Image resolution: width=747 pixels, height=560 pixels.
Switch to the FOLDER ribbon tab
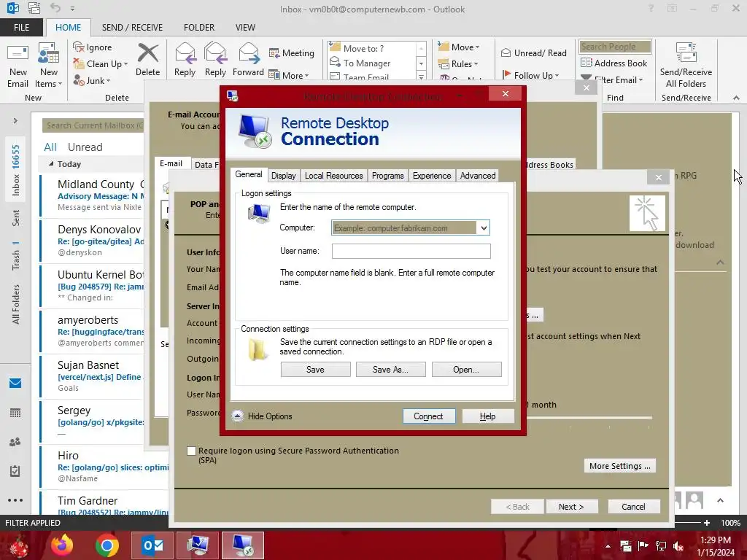pyautogui.click(x=199, y=27)
